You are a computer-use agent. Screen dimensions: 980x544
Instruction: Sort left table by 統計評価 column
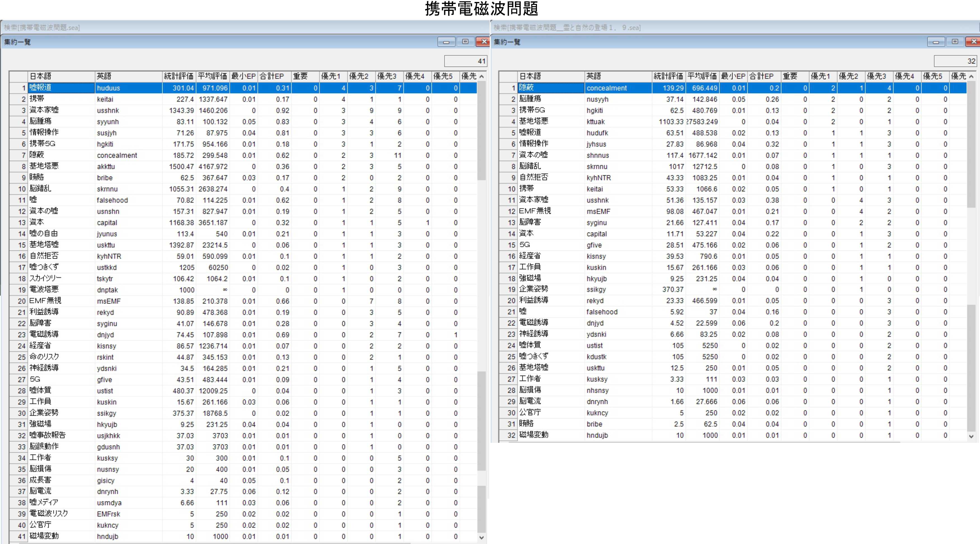tap(178, 76)
